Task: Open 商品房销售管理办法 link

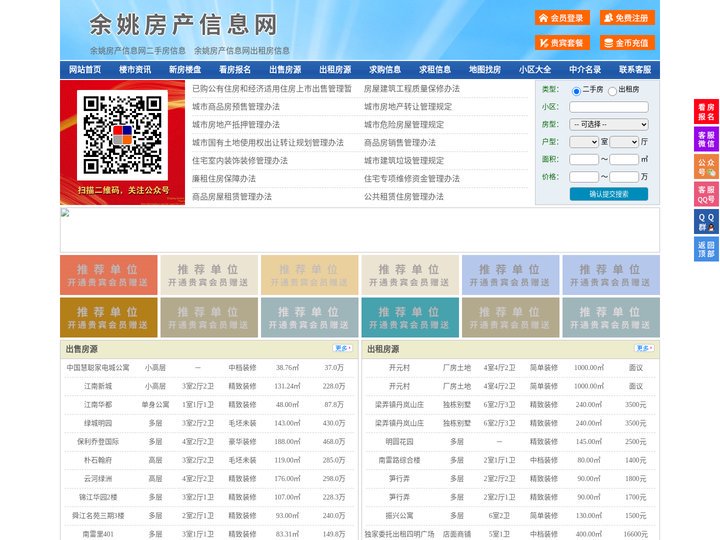Action: (400, 142)
